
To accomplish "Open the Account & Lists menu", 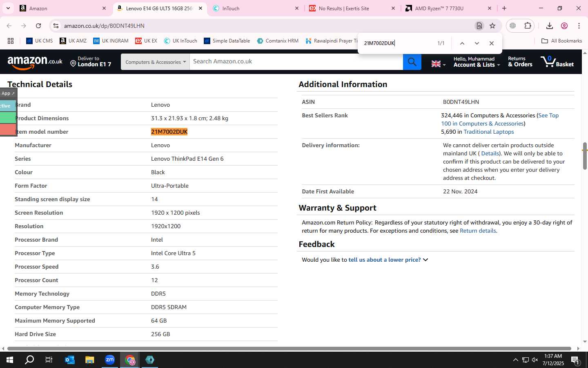I will [x=477, y=62].
